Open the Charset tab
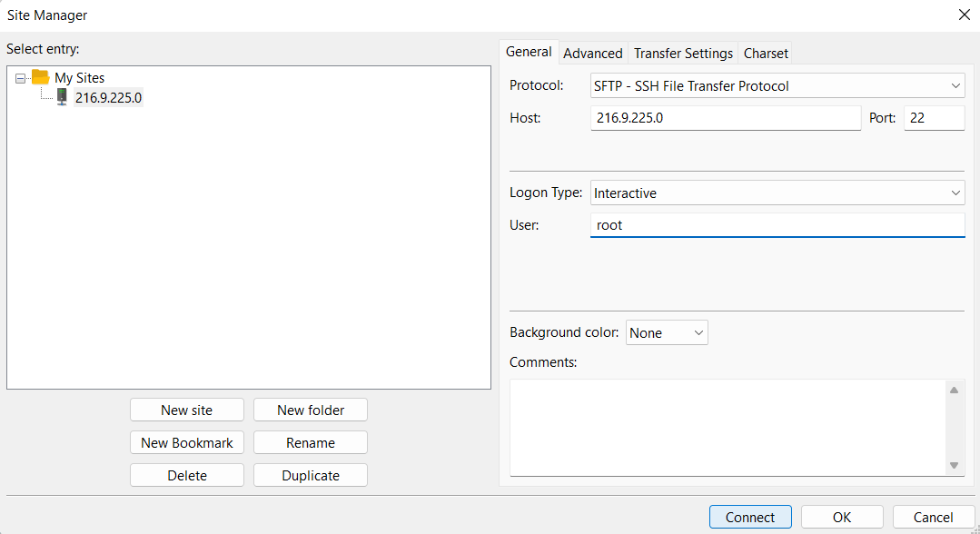980x534 pixels. point(766,54)
